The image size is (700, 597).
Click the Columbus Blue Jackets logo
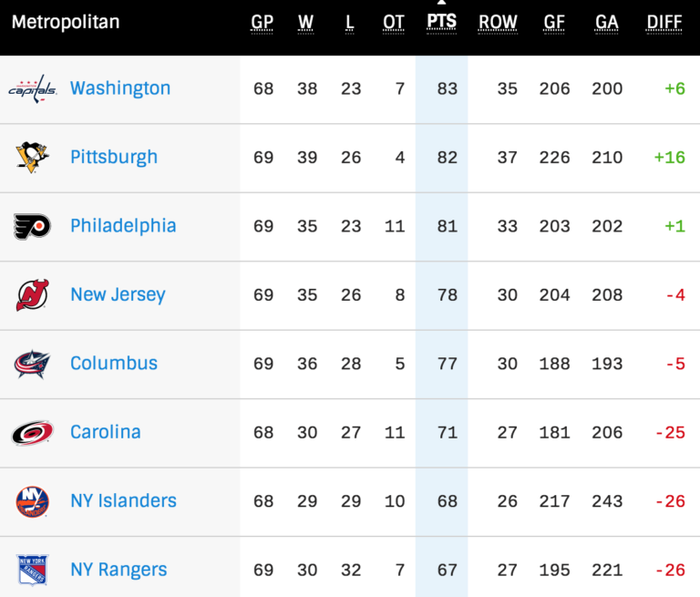pos(33,364)
